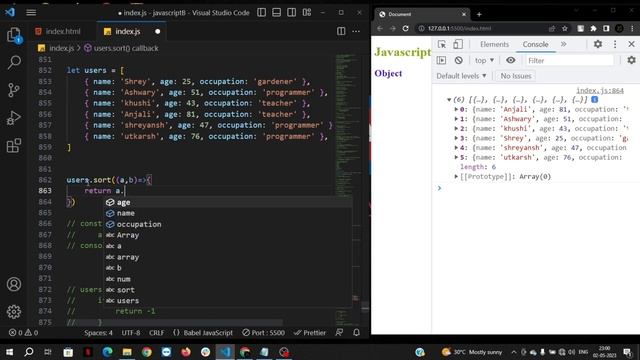
Task: Toggle the bottom panel layout button
Action: [x=276, y=13]
